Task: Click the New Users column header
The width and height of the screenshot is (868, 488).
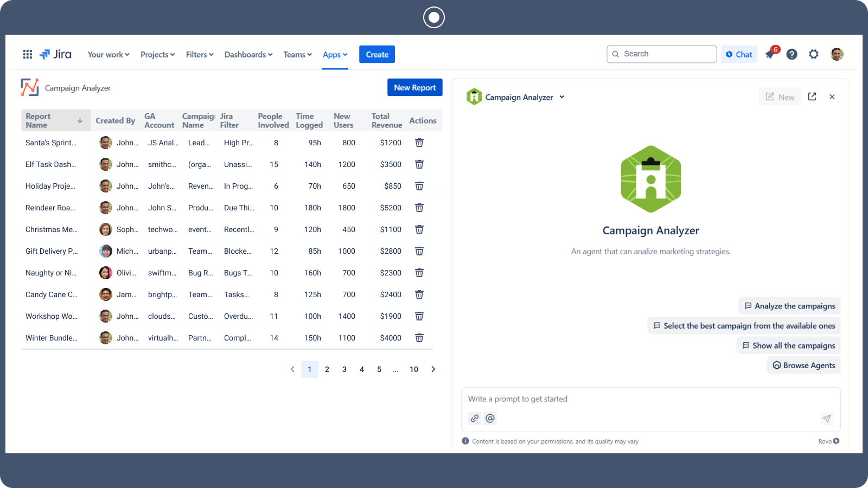Action: pyautogui.click(x=343, y=120)
